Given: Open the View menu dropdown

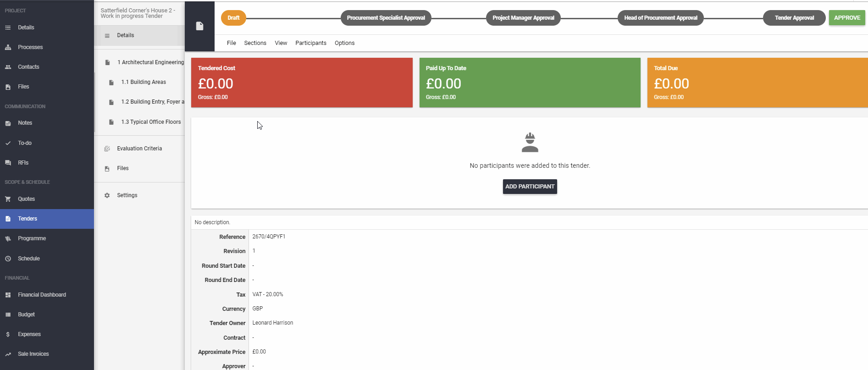Looking at the screenshot, I should (x=281, y=43).
